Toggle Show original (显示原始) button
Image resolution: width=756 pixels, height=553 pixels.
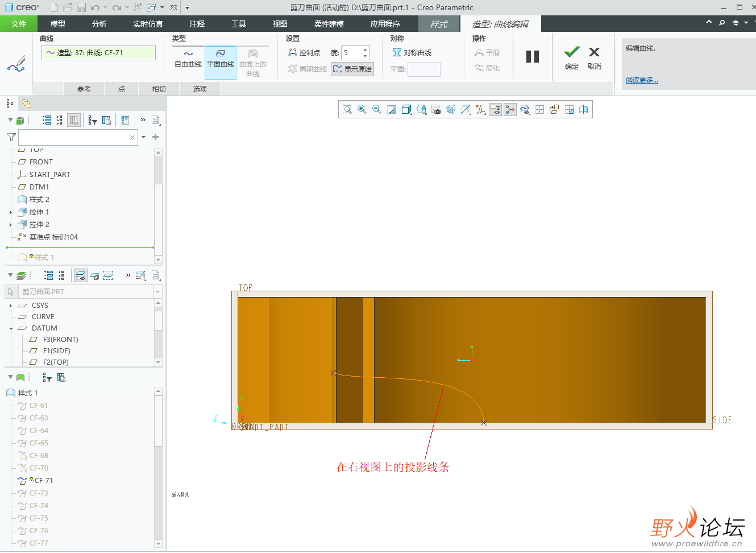[352, 69]
